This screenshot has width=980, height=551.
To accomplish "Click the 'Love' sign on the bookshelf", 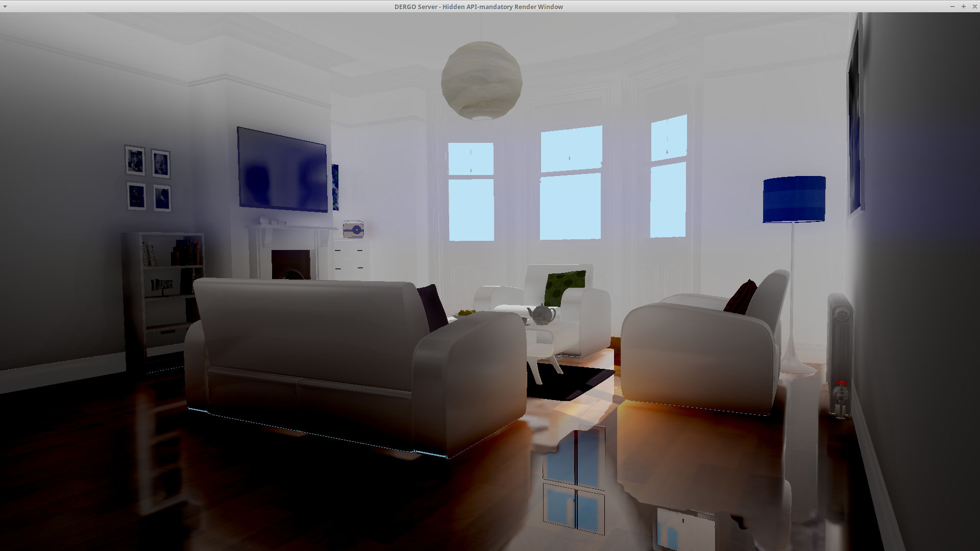I will point(163,285).
